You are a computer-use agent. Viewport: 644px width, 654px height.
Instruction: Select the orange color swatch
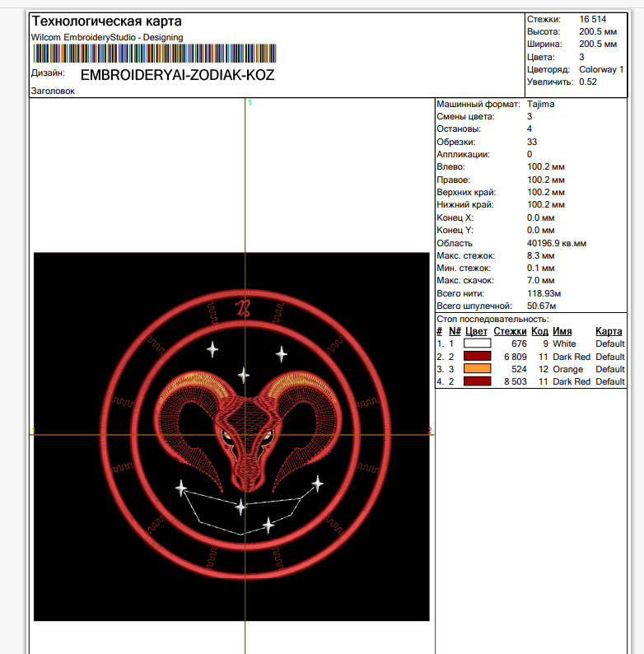[477, 369]
